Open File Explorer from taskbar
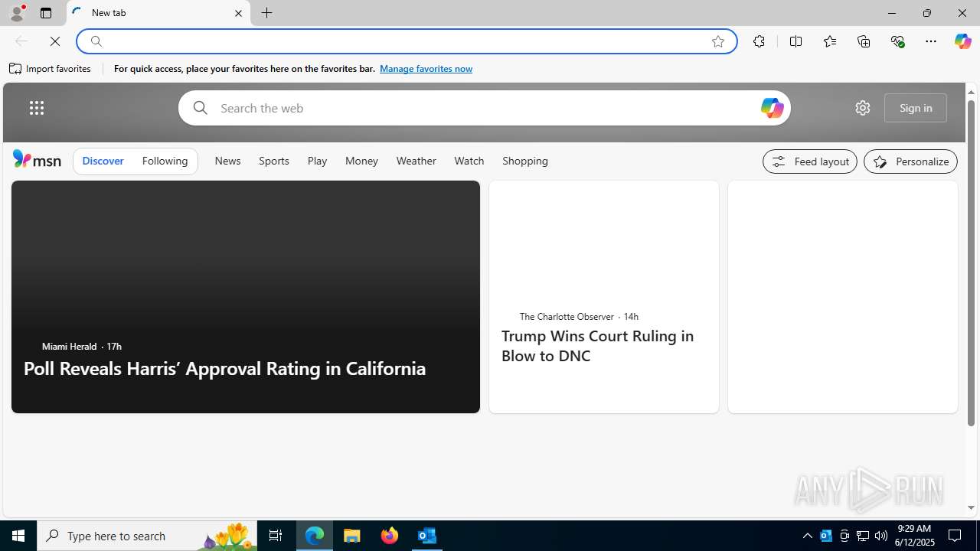Screen dimensions: 980x551 click(352, 536)
